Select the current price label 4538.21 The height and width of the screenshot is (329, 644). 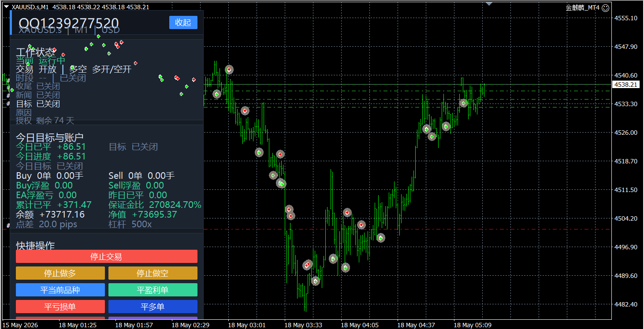[626, 84]
